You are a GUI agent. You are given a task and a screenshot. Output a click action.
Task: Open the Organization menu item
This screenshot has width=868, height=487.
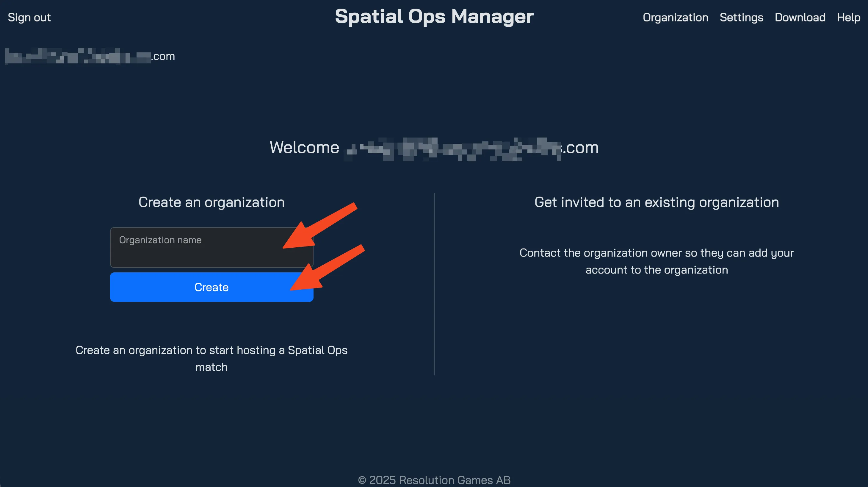[675, 17]
